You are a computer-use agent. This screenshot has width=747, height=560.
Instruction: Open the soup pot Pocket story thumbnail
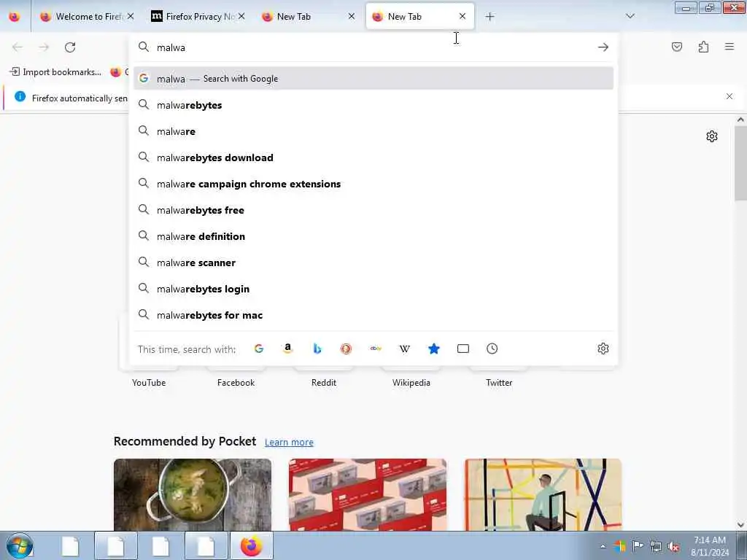(193, 495)
